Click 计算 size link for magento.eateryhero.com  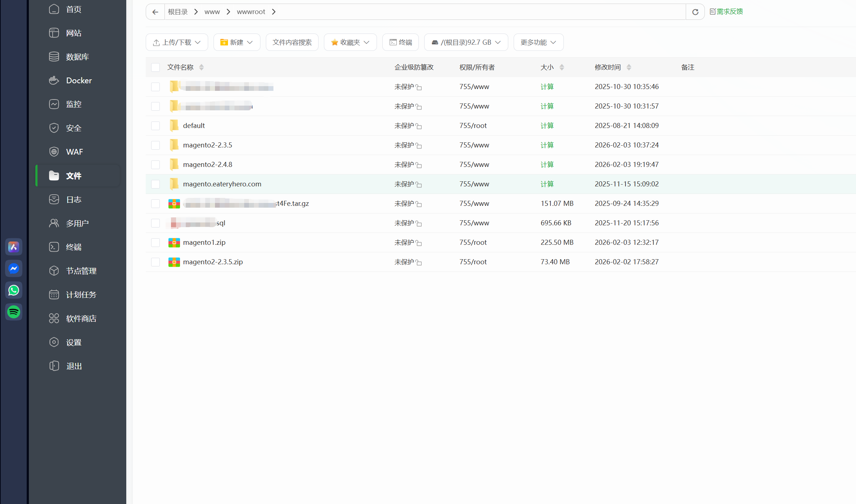(x=547, y=184)
